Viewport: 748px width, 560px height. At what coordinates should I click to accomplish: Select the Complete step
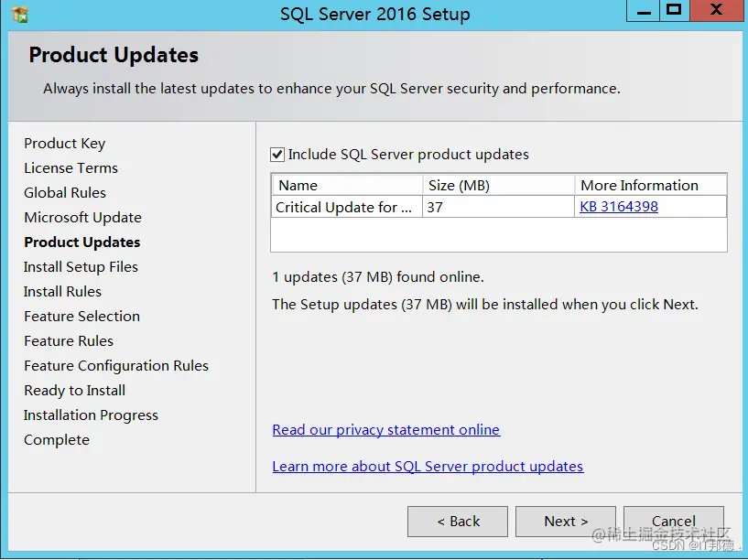point(57,440)
